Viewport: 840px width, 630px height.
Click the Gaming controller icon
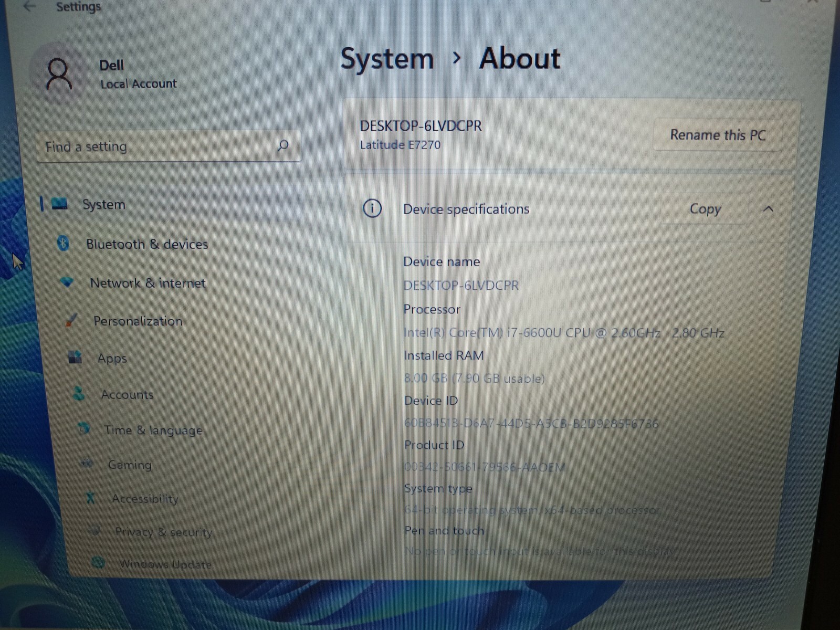87,464
